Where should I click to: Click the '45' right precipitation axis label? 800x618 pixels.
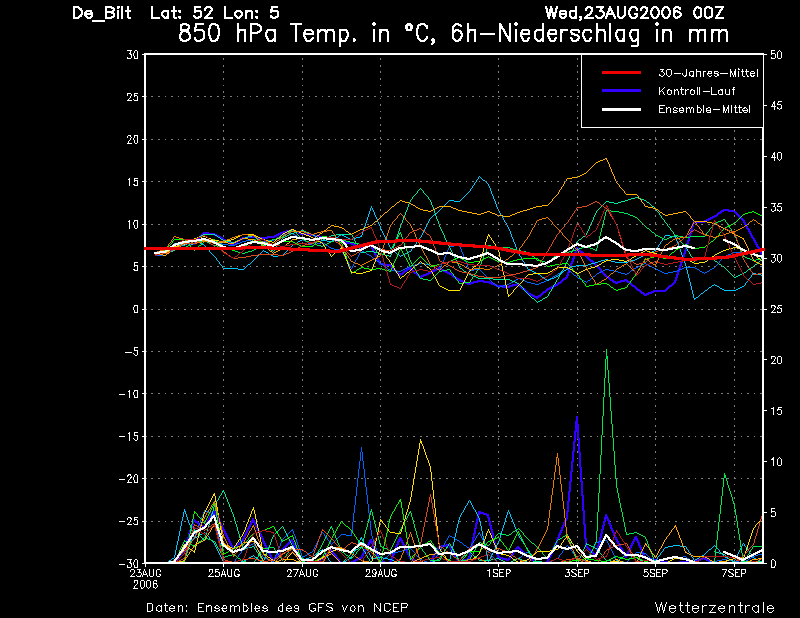click(x=776, y=106)
